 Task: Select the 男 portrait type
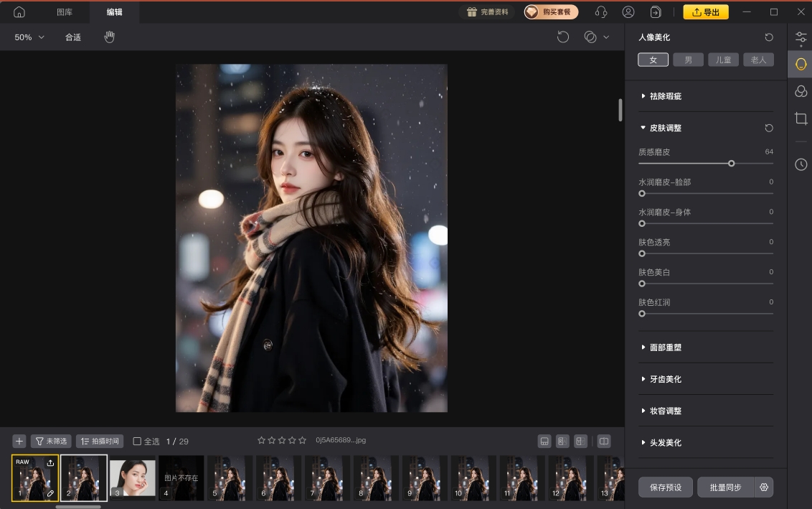pos(688,60)
